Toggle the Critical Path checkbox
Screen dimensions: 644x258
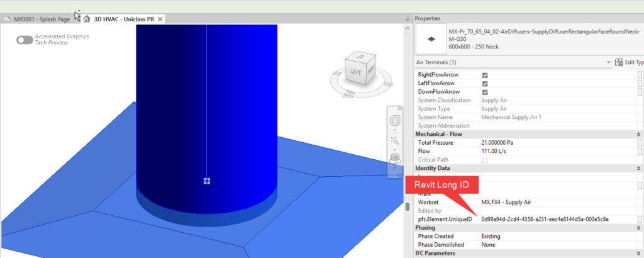[485, 160]
